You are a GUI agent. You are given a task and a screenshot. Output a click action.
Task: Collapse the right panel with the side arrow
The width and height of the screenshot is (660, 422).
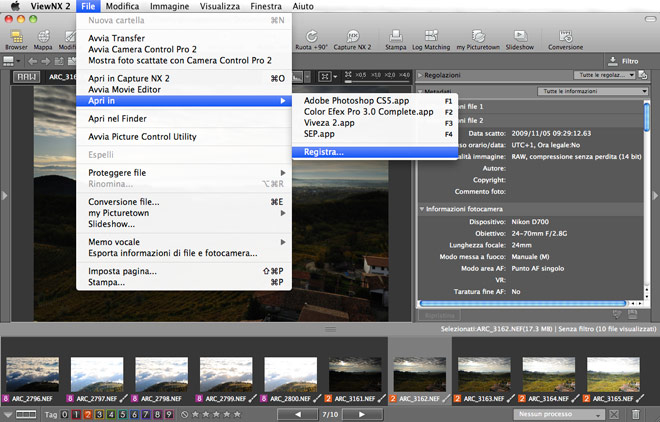(655, 196)
